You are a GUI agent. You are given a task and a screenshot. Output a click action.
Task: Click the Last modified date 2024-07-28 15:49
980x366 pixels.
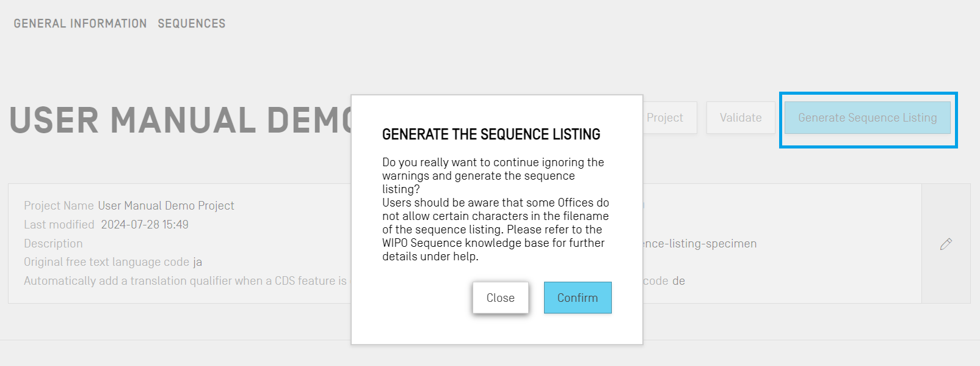pyautogui.click(x=145, y=225)
